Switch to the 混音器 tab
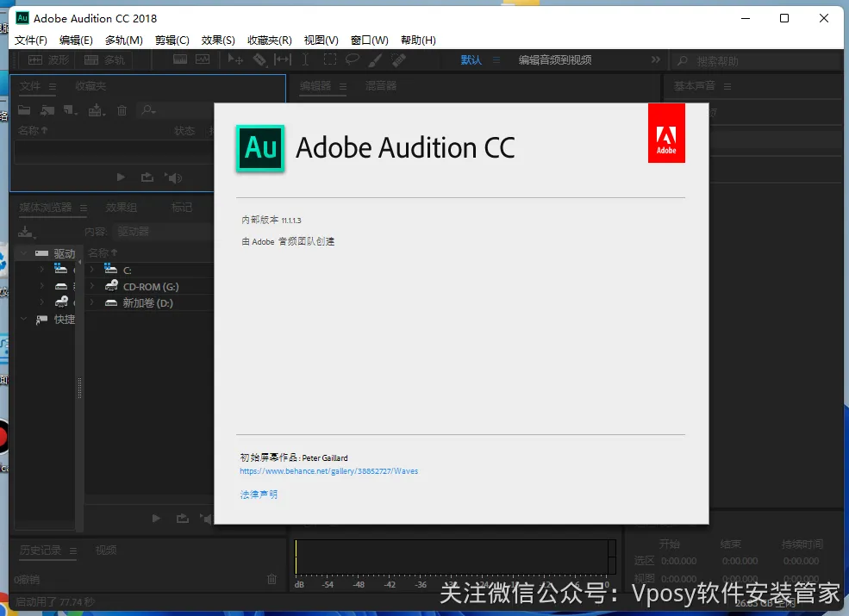Viewport: 849px width, 616px height. [381, 85]
